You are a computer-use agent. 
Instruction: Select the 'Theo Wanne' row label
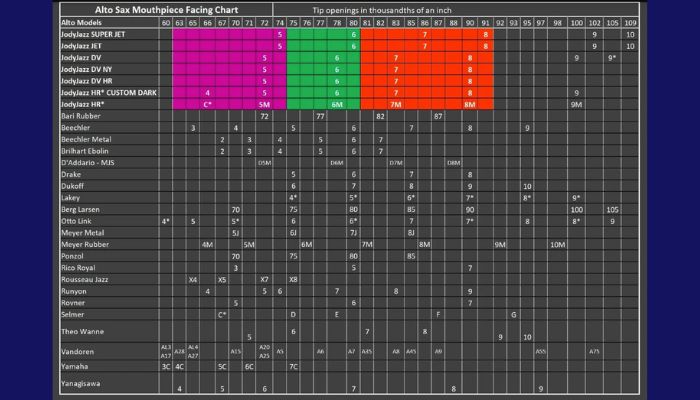click(x=82, y=331)
